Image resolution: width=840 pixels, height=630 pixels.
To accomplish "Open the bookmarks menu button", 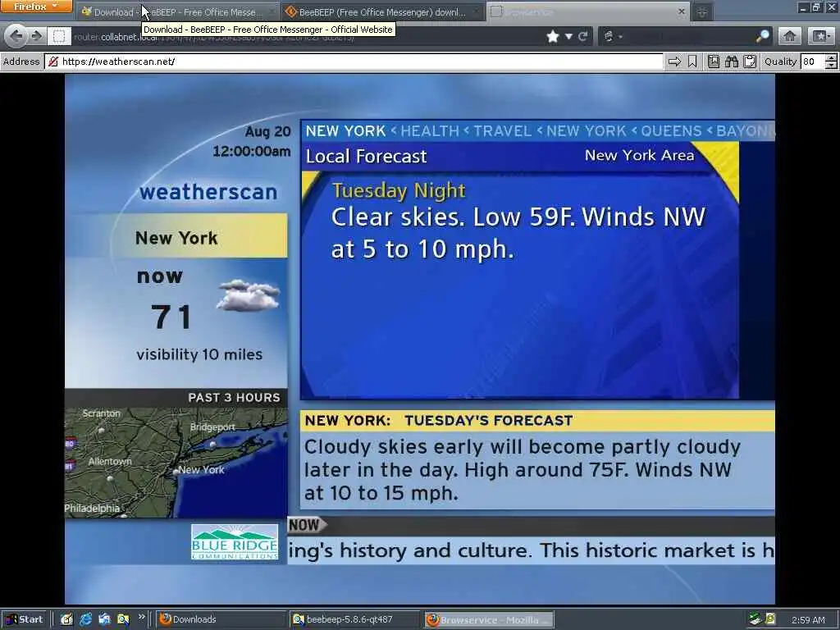I will [820, 36].
